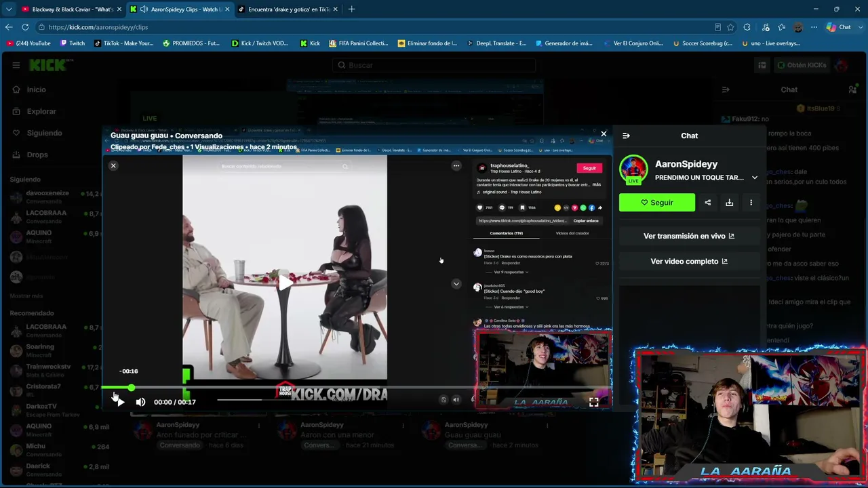This screenshot has width=868, height=488.
Task: Open the browser profile avatar
Action: [x=797, y=27]
